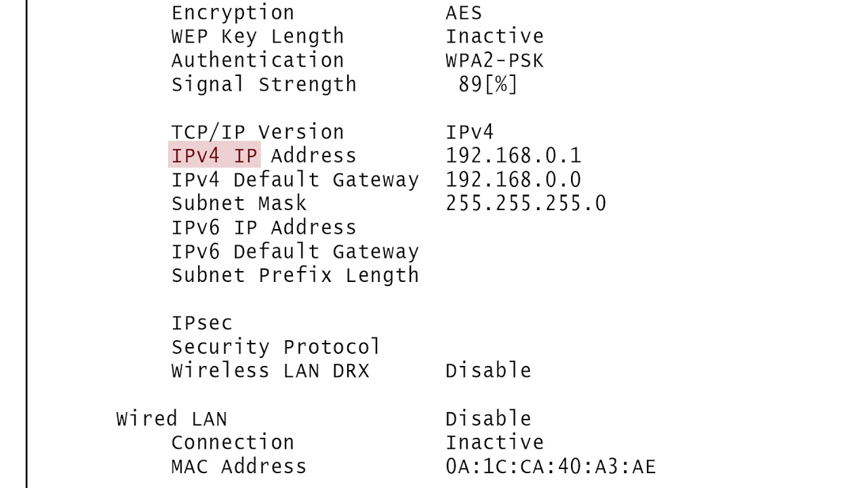Screen dimensions: 868x488
Task: Click the TCP/IP Version label
Action: 258,132
